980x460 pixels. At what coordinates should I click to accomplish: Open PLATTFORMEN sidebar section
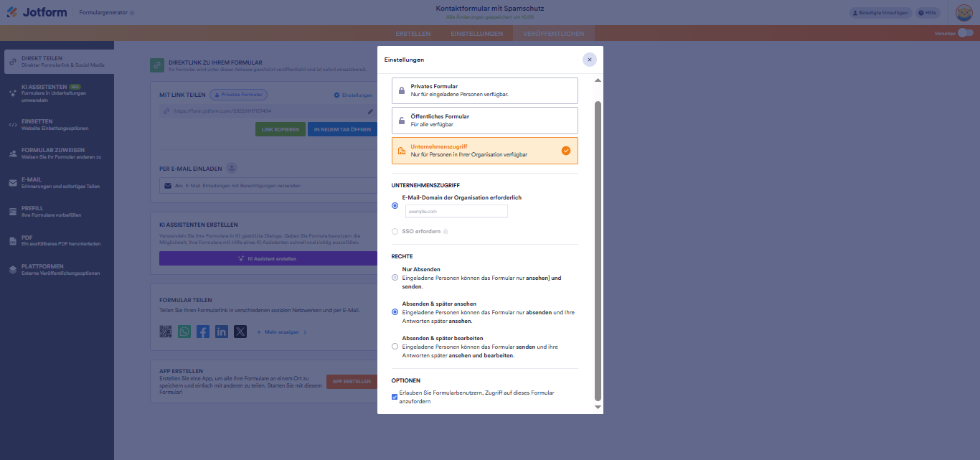tap(57, 269)
